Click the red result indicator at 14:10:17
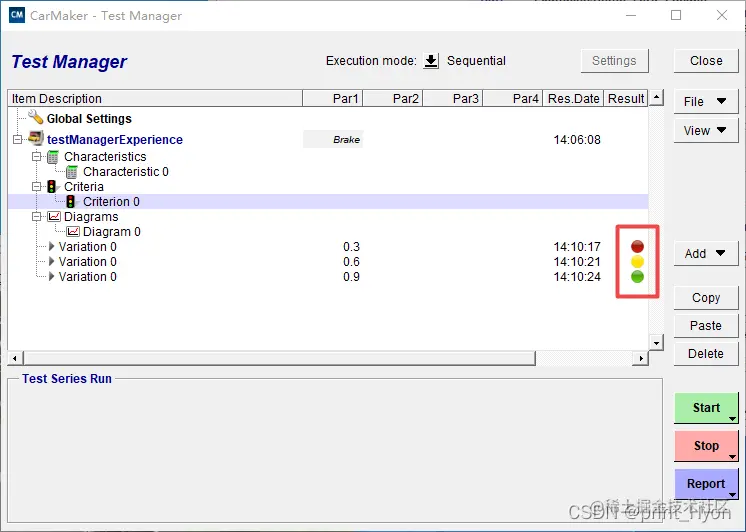The width and height of the screenshot is (746, 532). click(x=637, y=246)
